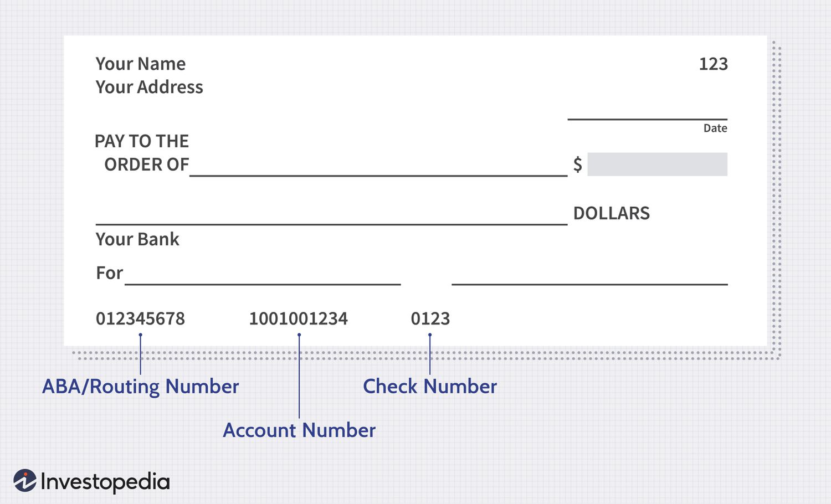The width and height of the screenshot is (831, 504).
Task: Click the gray dollar amount box
Action: [x=657, y=164]
